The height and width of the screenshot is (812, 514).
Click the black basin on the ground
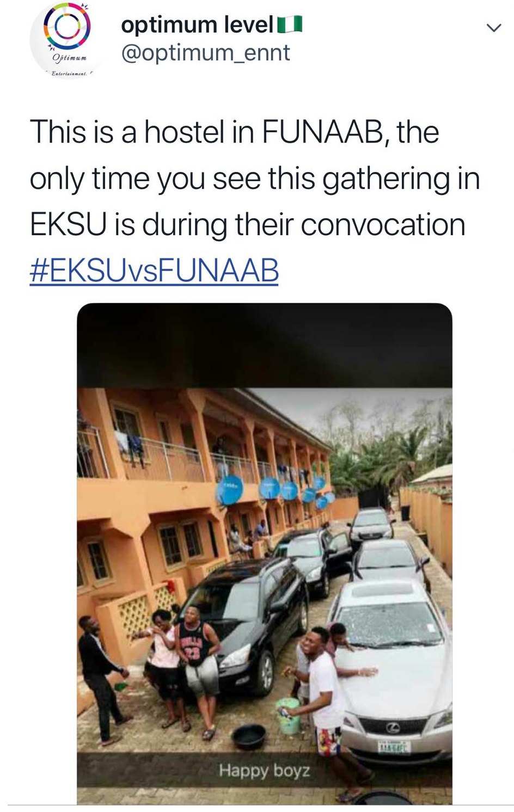click(248, 736)
